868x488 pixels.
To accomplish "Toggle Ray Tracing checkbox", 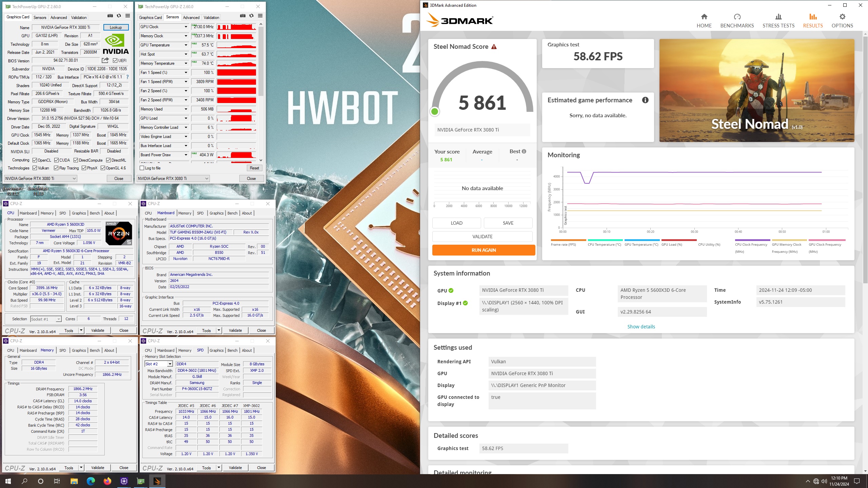I will tap(56, 168).
